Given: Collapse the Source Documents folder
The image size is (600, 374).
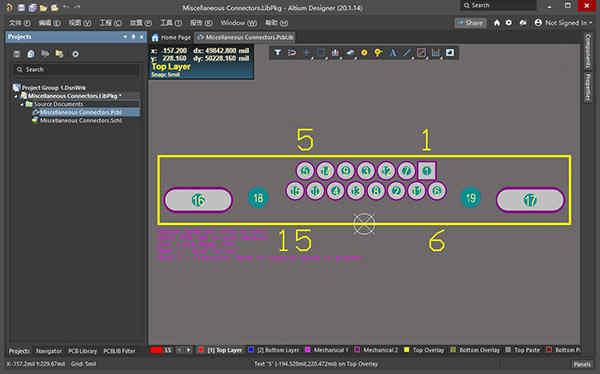Looking at the screenshot, I should click(22, 104).
